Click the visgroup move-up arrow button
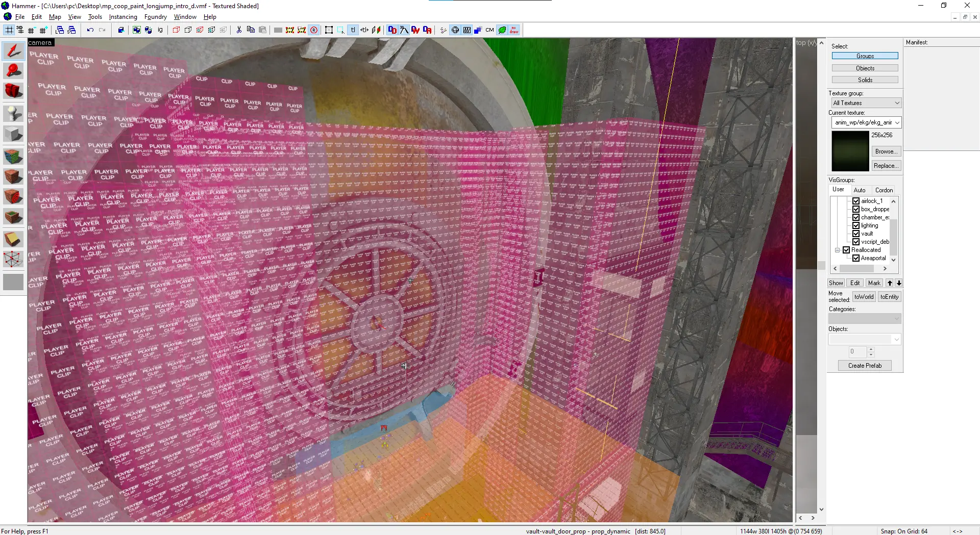This screenshot has width=980, height=535. 890,283
